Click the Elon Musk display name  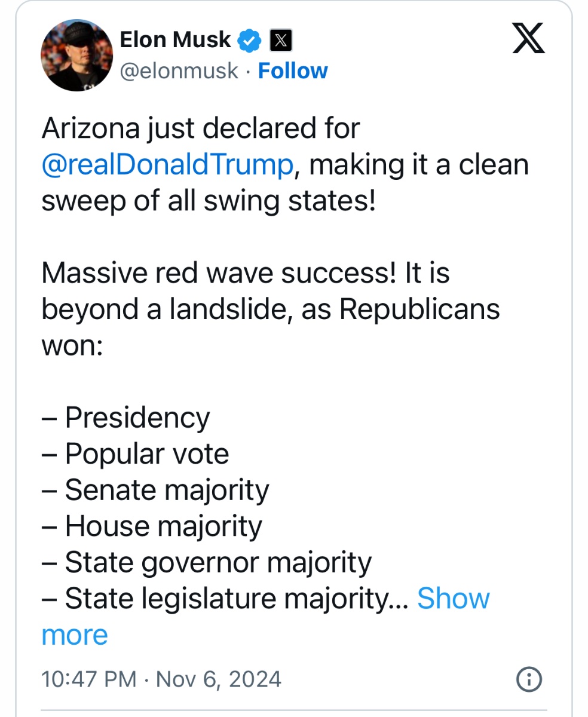[x=175, y=40]
